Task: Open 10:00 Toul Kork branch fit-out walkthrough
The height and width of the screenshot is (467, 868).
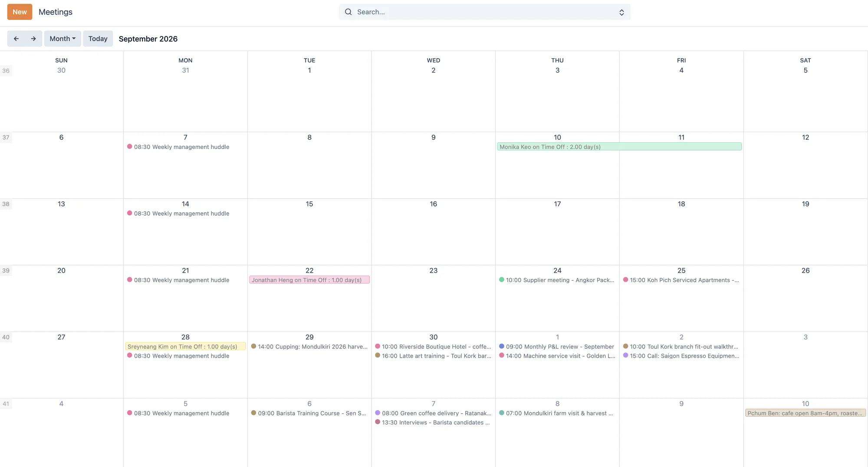Action: point(681,346)
